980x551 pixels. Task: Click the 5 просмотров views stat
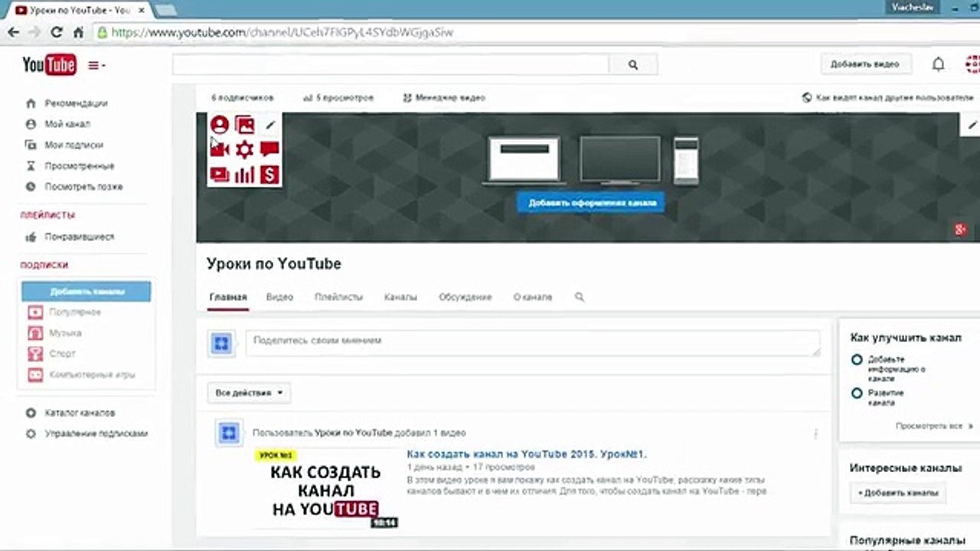coord(338,98)
